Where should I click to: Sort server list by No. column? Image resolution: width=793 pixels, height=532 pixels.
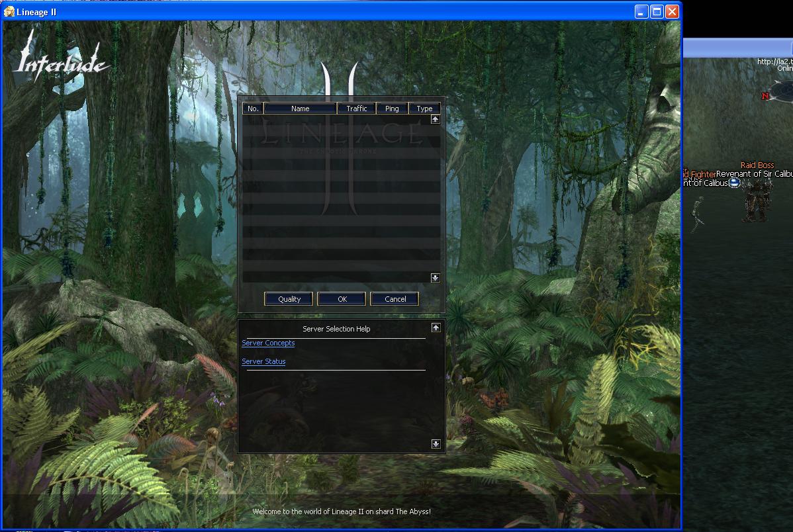click(x=253, y=109)
